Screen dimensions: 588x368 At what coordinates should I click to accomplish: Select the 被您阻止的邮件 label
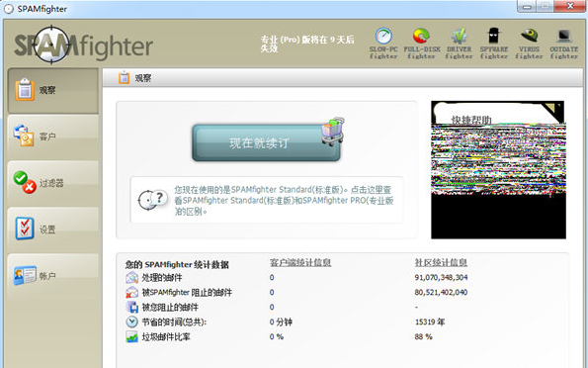coord(170,308)
